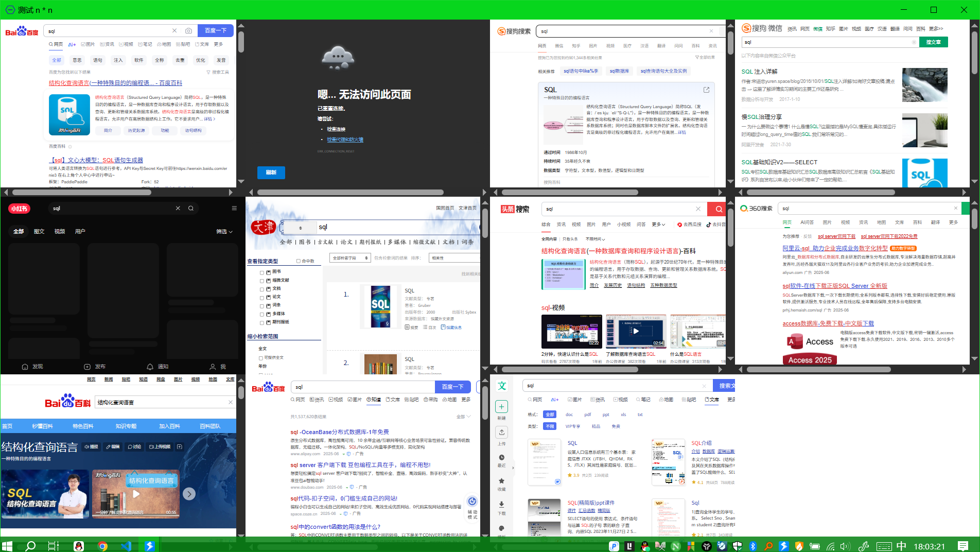Check the 词条 type checkbox
The width and height of the screenshot is (980, 552).
point(262,306)
